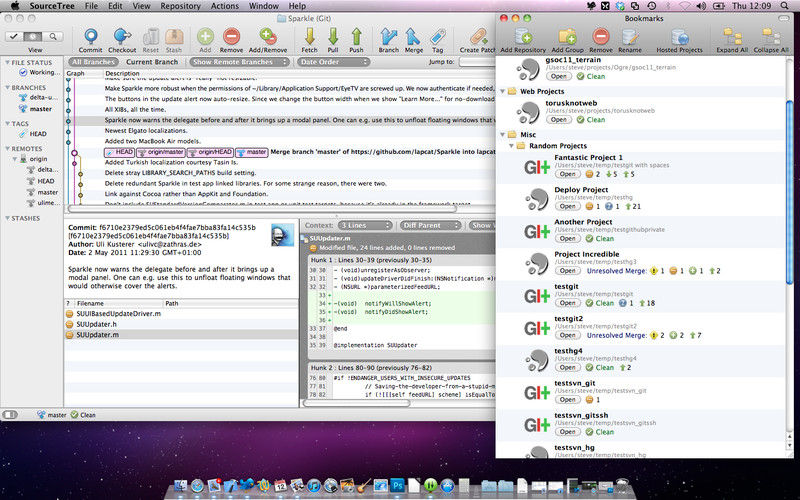Toggle the sidebar switch in status bar
800x500 pixels.
10,415
